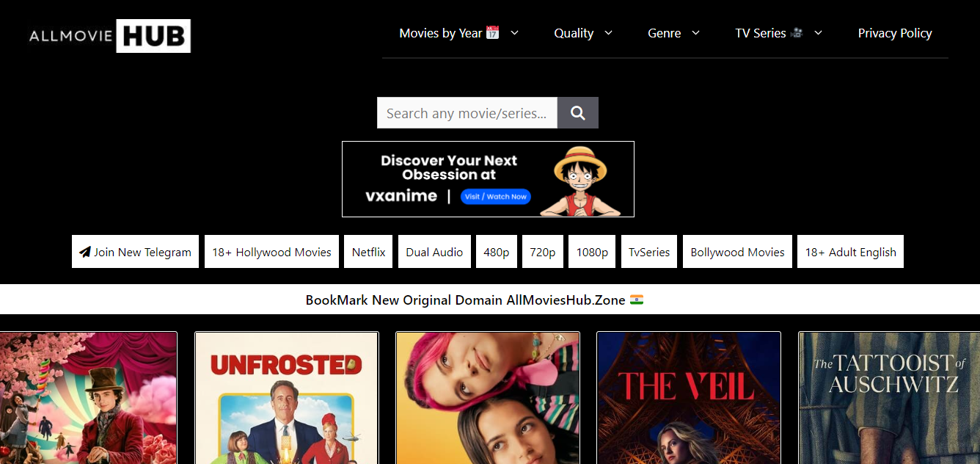Select the Dual Audio category
Screen dimensions: 980x464
[434, 252]
